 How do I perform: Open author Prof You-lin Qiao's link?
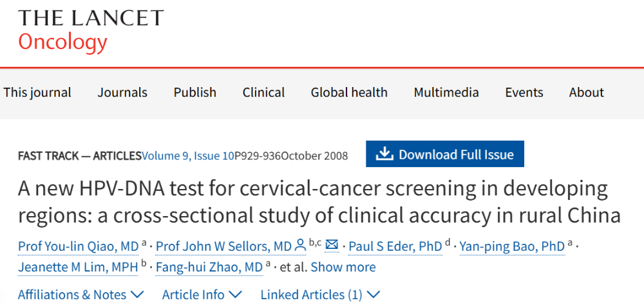pos(79,246)
